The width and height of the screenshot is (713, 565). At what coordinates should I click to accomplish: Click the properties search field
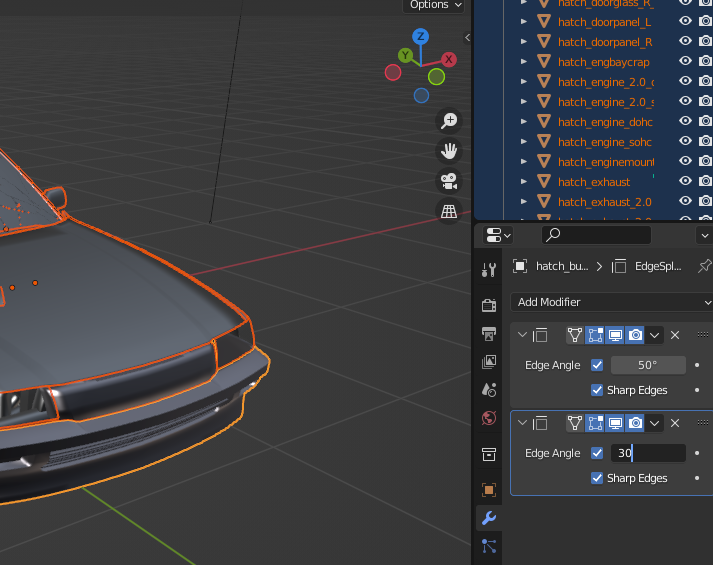coord(596,235)
